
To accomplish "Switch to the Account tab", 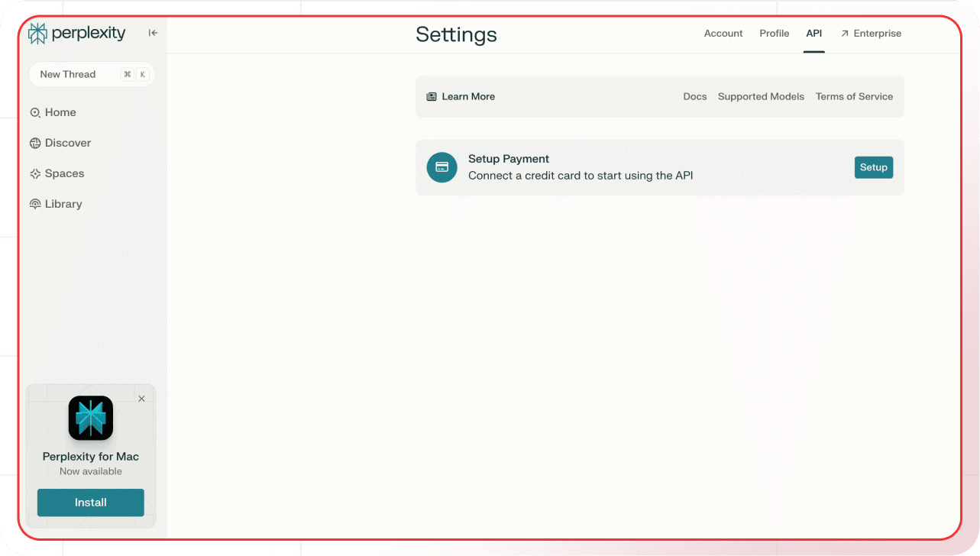I will tap(723, 34).
